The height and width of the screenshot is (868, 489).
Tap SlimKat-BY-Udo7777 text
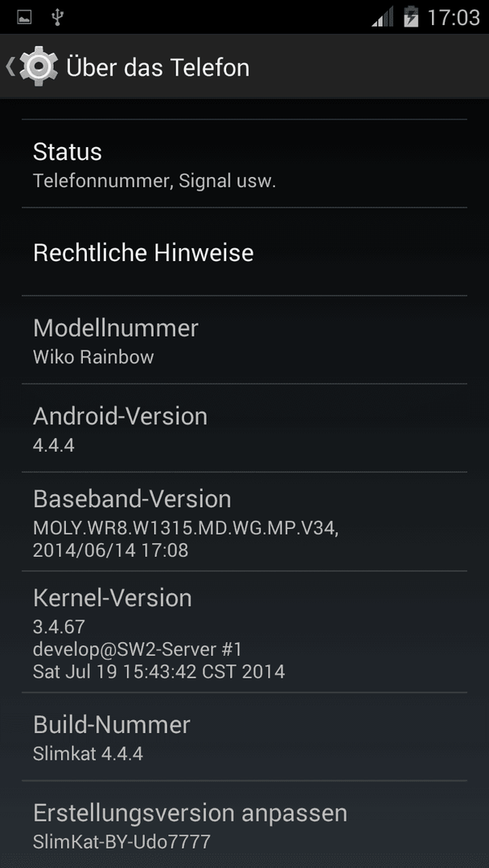121,842
